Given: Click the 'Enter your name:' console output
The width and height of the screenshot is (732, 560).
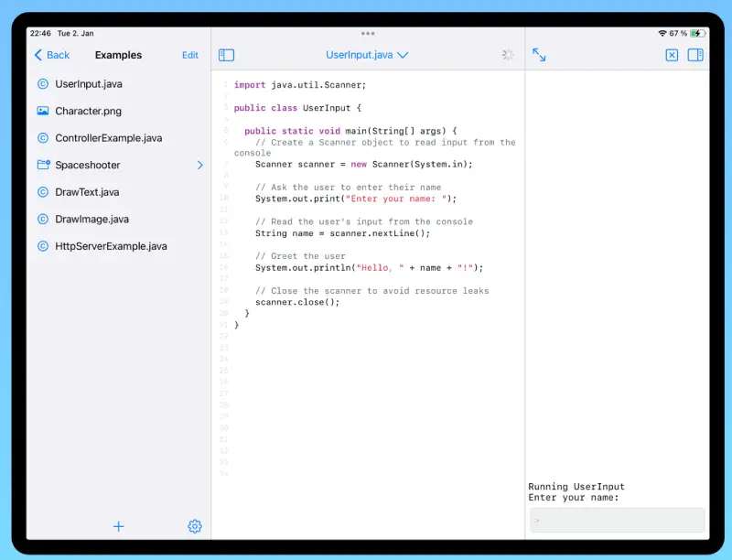Looking at the screenshot, I should (x=574, y=498).
